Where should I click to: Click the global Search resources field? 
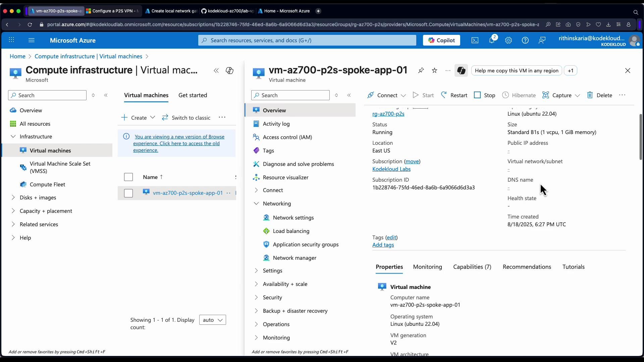pyautogui.click(x=307, y=40)
